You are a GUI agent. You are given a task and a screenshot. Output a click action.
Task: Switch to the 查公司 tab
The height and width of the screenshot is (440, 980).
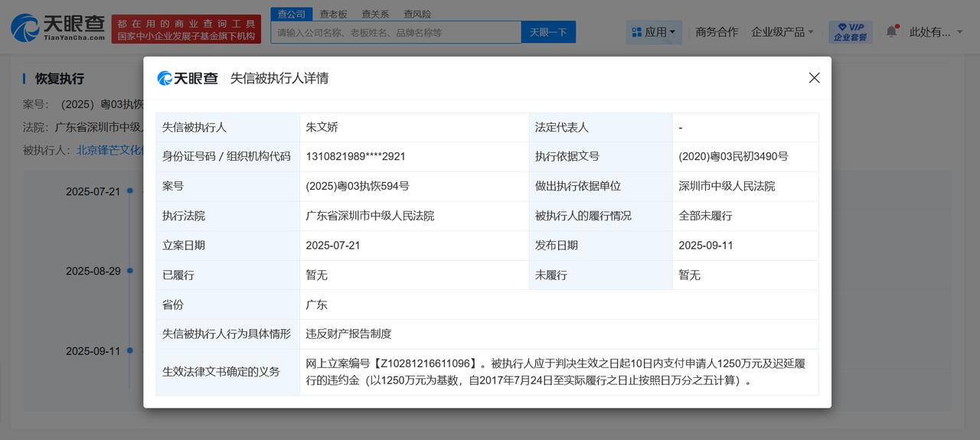291,14
